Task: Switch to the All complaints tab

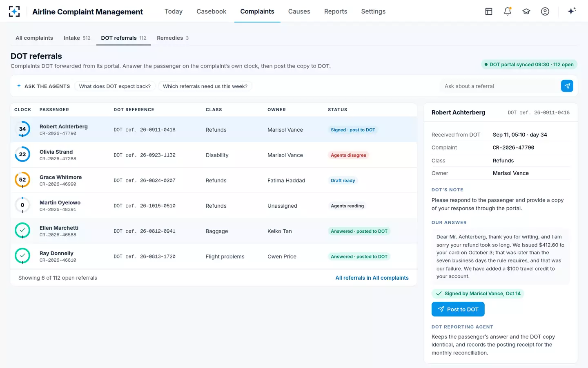Action: click(34, 38)
